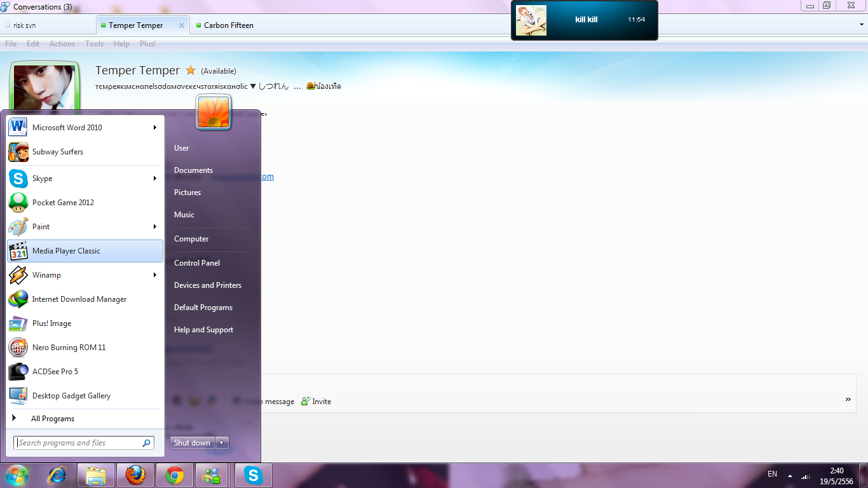Open the File menu
Viewport: 868px width, 488px height.
pyautogui.click(x=11, y=44)
